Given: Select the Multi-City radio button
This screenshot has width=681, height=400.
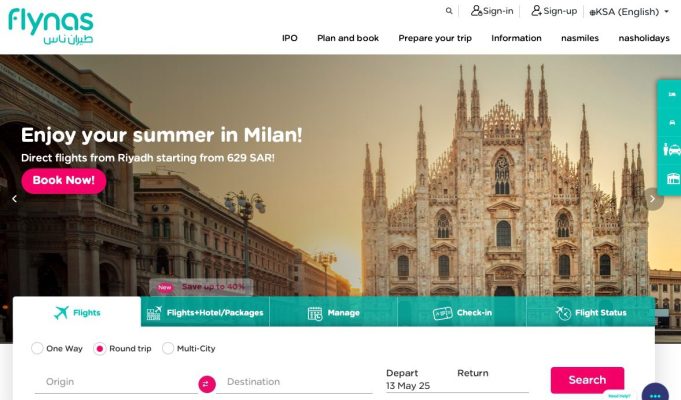Looking at the screenshot, I should coord(168,348).
